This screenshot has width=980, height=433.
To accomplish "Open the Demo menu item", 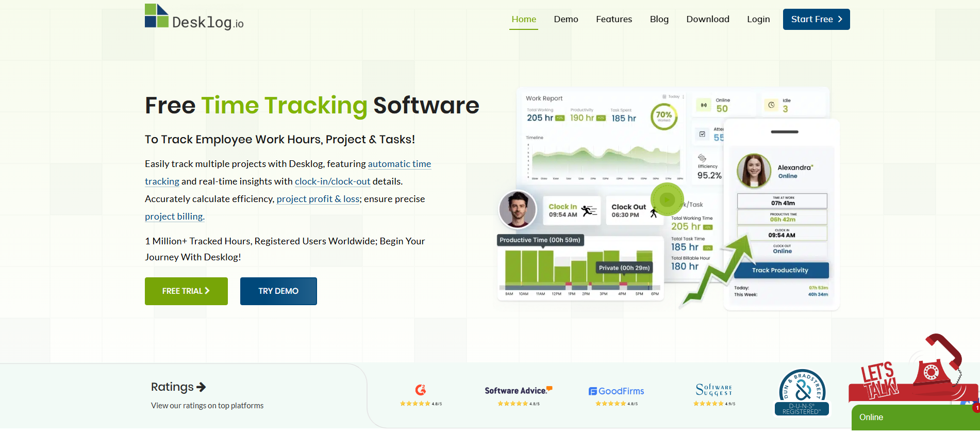I will click(x=566, y=19).
